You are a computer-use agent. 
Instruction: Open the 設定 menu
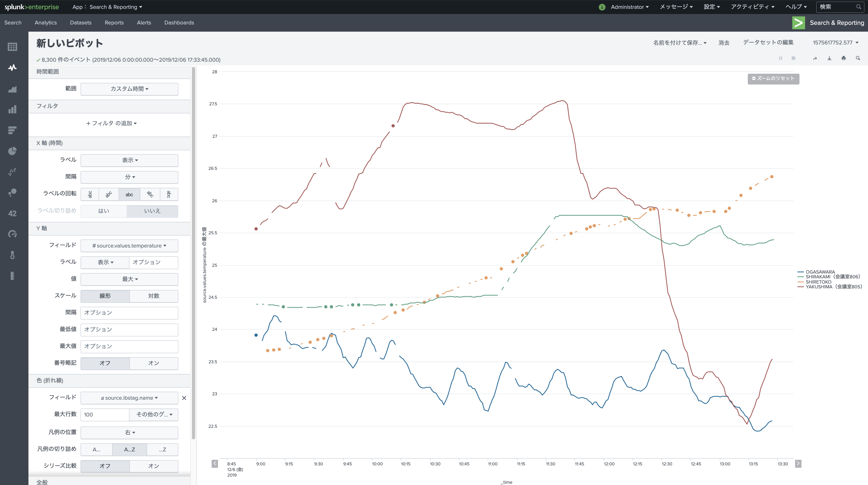click(x=712, y=7)
